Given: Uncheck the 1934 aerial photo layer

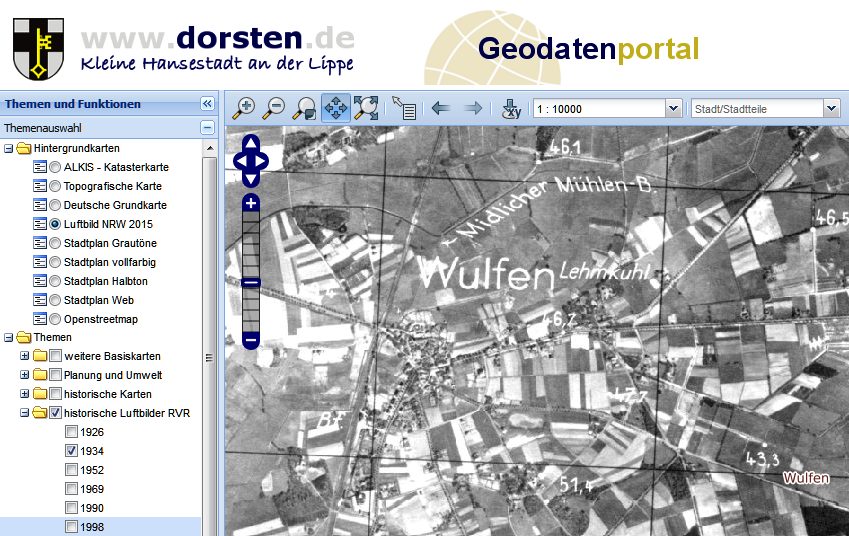Looking at the screenshot, I should pyautogui.click(x=72, y=451).
